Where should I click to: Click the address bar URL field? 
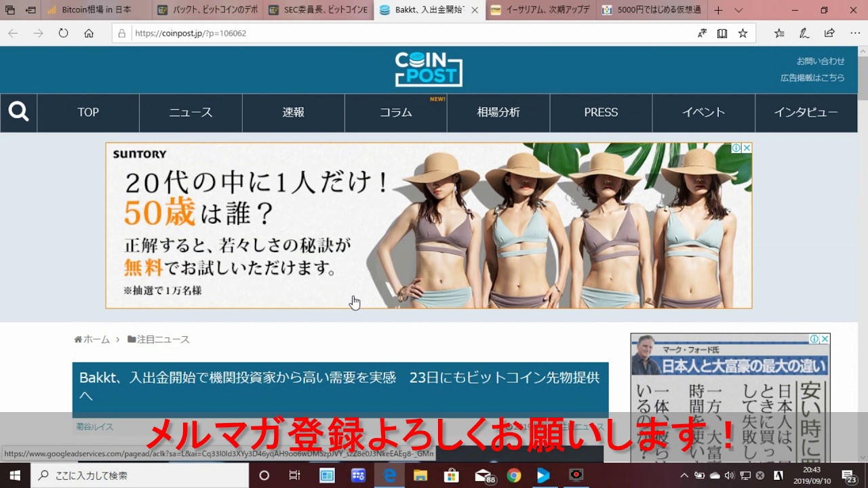coord(407,33)
